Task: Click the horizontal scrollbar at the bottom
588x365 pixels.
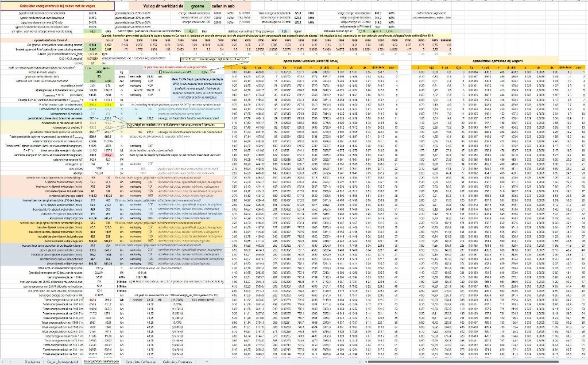Action: 463,362
